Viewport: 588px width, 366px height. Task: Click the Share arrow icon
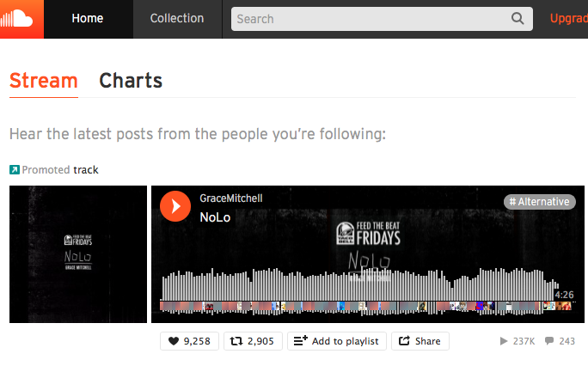click(404, 340)
